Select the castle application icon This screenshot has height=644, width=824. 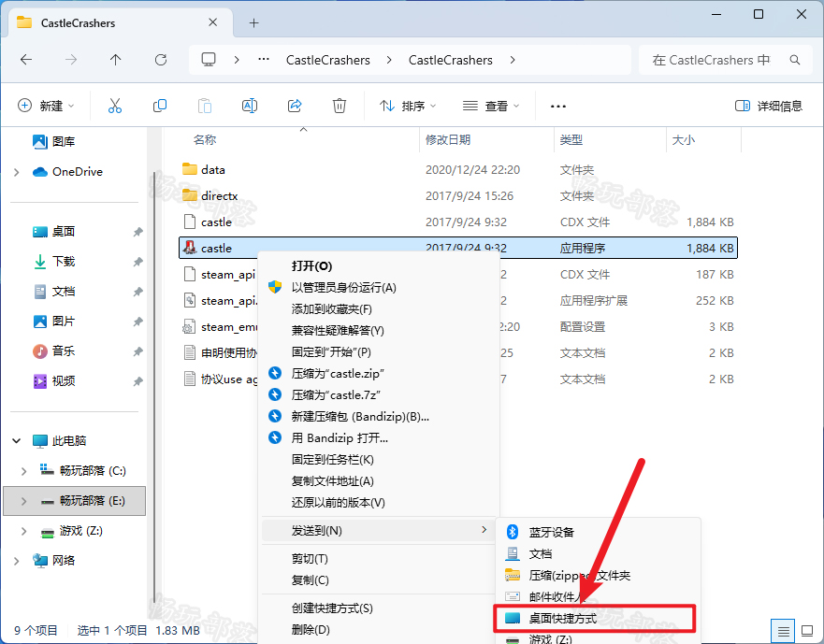pyautogui.click(x=190, y=248)
